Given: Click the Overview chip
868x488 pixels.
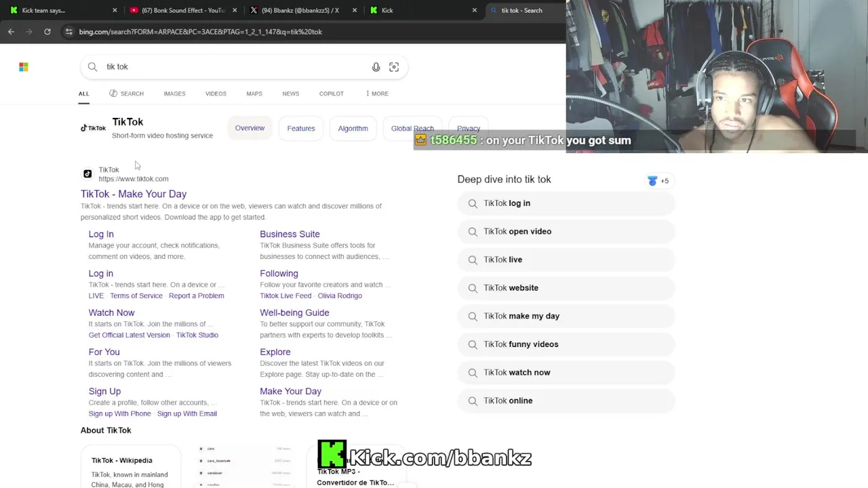Looking at the screenshot, I should point(250,128).
